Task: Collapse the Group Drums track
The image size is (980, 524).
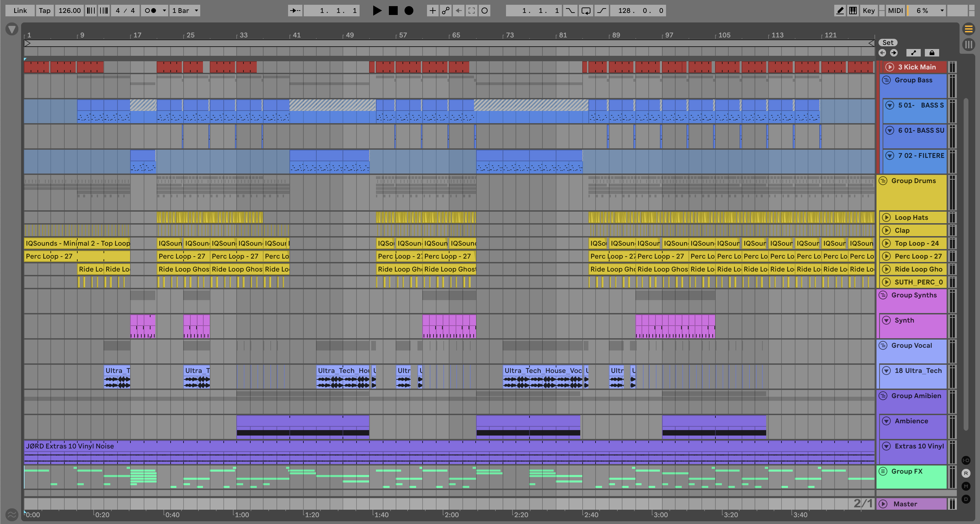Action: [x=883, y=181]
